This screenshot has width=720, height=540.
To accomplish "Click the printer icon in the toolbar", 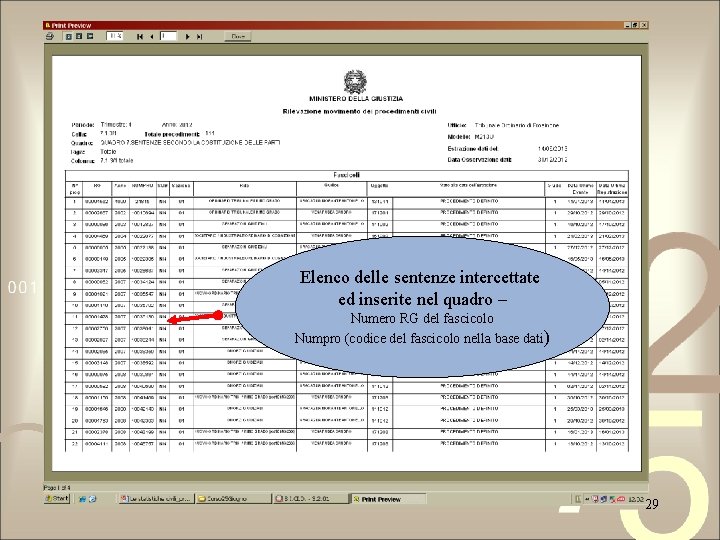I will [50, 36].
